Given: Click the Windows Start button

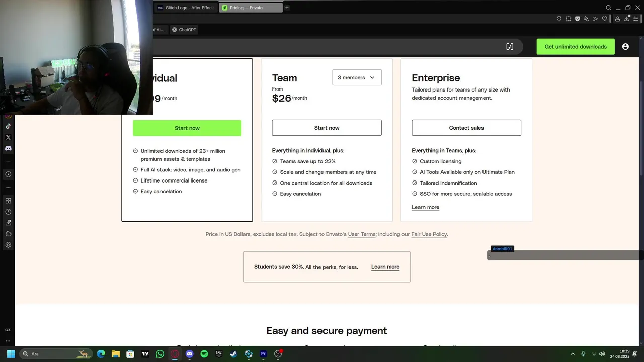Looking at the screenshot, I should click(x=11, y=354).
